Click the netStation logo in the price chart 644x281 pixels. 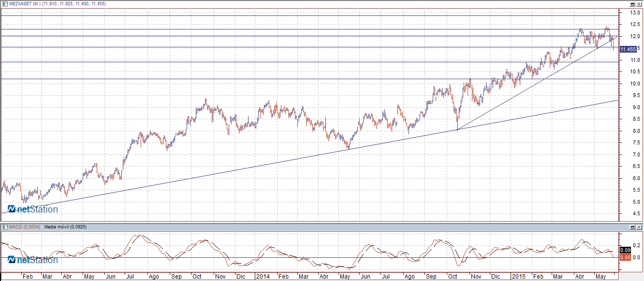(32, 210)
